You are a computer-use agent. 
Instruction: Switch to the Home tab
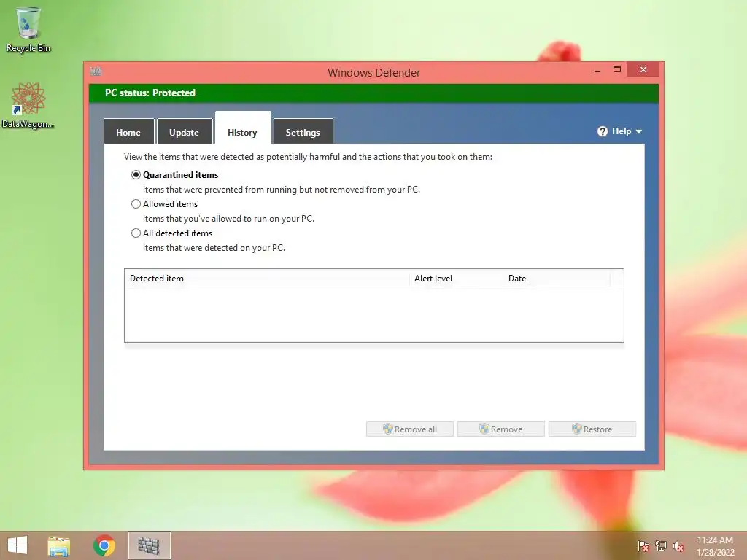[128, 132]
